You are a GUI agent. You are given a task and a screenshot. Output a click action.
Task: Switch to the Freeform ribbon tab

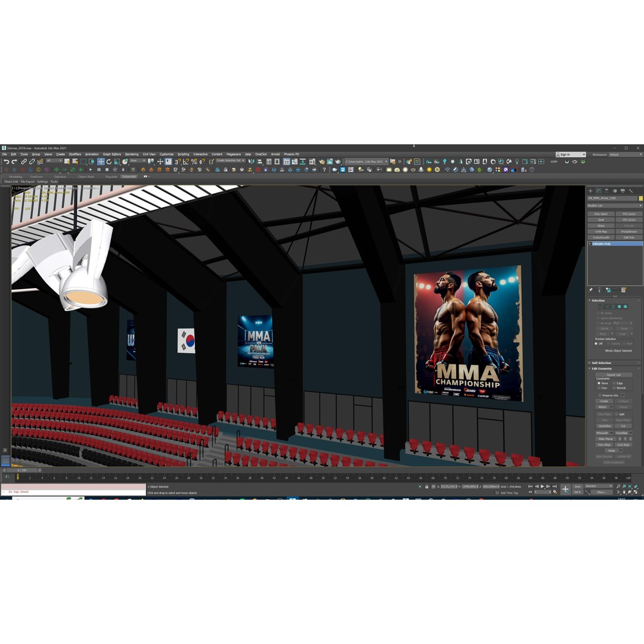click(x=36, y=177)
